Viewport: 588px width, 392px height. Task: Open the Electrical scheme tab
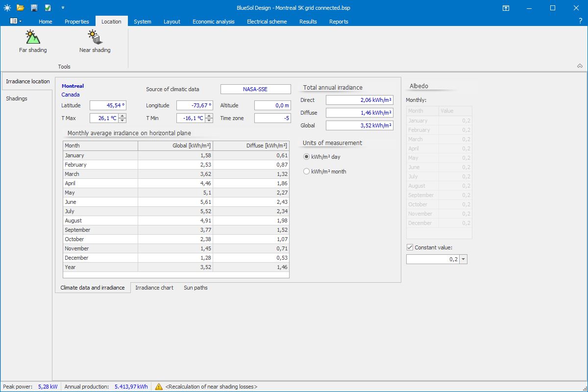[x=267, y=22]
